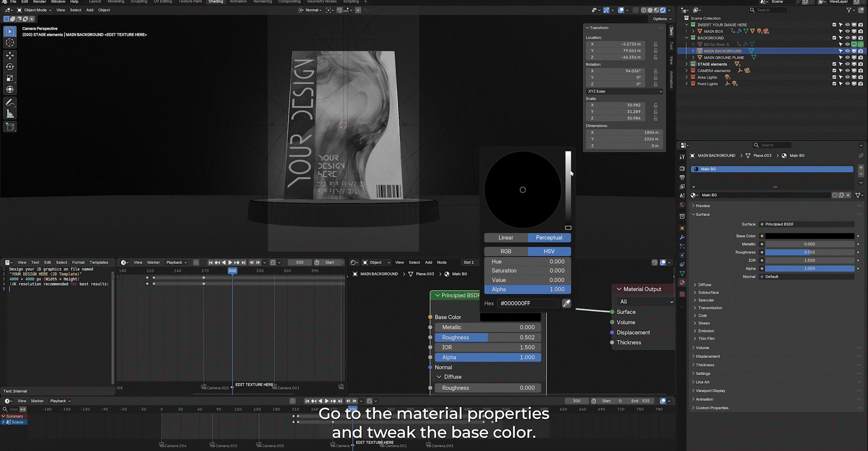Open the World properties tab
Image resolution: width=868 pixels, height=451 pixels.
click(682, 205)
